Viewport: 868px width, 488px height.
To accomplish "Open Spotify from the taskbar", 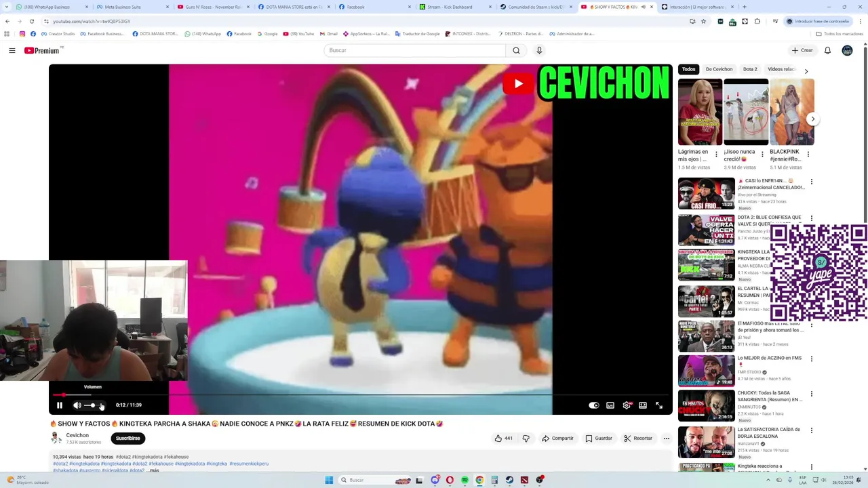I will click(x=465, y=480).
